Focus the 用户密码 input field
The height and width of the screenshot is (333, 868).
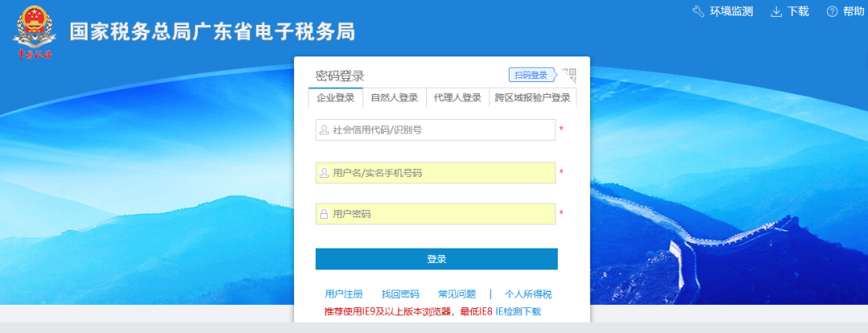pyautogui.click(x=436, y=214)
